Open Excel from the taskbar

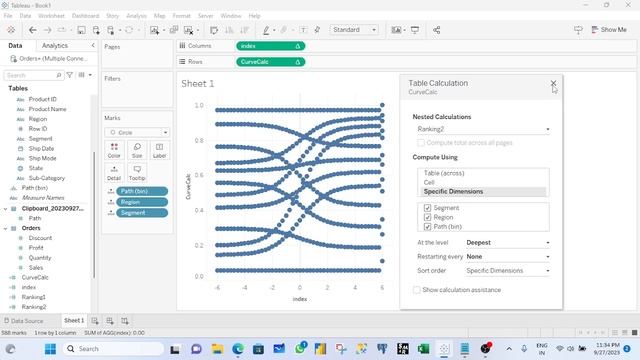point(423,349)
